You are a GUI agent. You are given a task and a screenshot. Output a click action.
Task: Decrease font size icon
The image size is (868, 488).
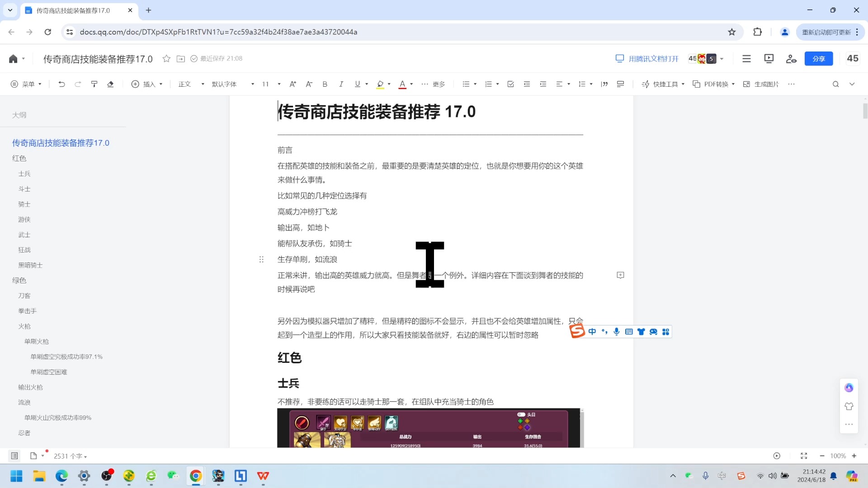pos(309,84)
